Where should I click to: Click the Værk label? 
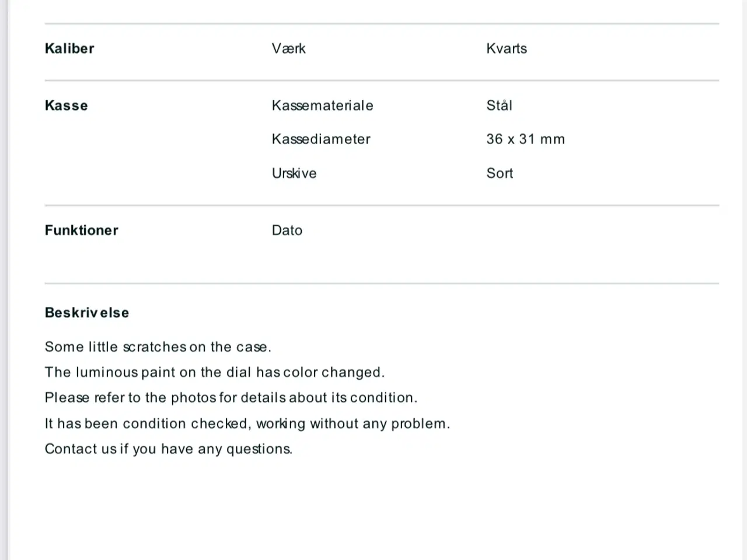click(288, 48)
